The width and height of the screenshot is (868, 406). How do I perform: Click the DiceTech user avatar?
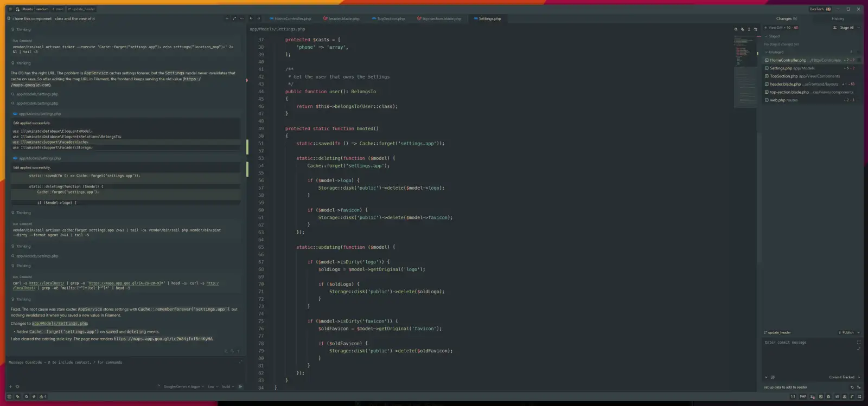[x=828, y=9]
